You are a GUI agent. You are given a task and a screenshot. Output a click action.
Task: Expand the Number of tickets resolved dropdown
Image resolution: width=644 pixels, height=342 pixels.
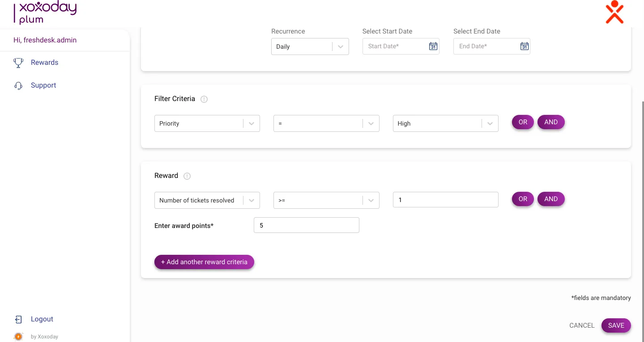point(251,200)
